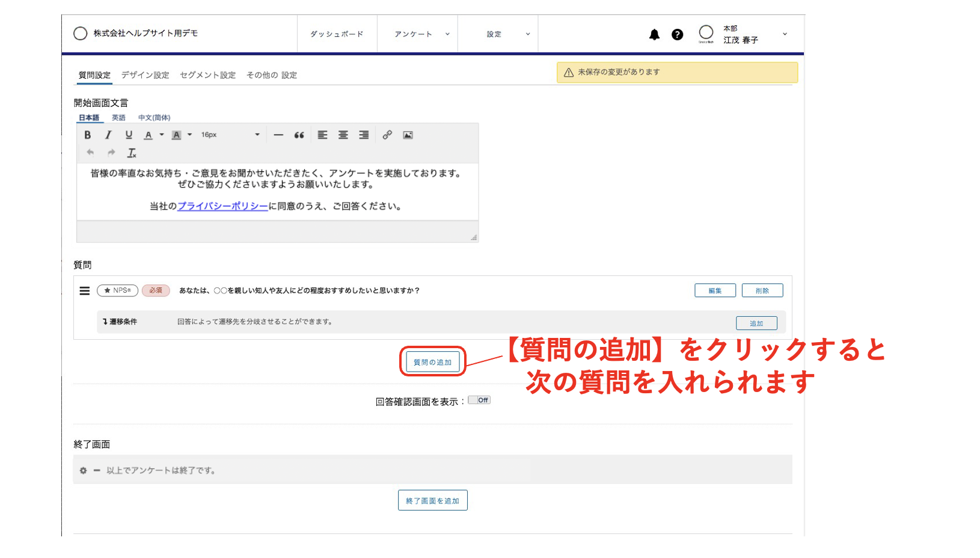The width and height of the screenshot is (980, 558).
Task: Open notifications via the bell icon
Action: click(x=654, y=35)
